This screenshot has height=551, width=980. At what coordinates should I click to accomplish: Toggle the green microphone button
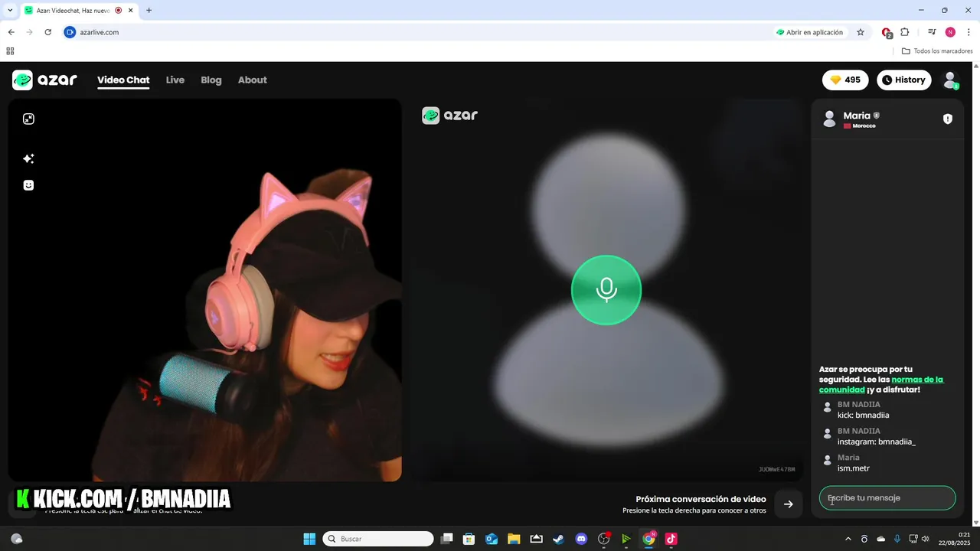[x=606, y=290]
